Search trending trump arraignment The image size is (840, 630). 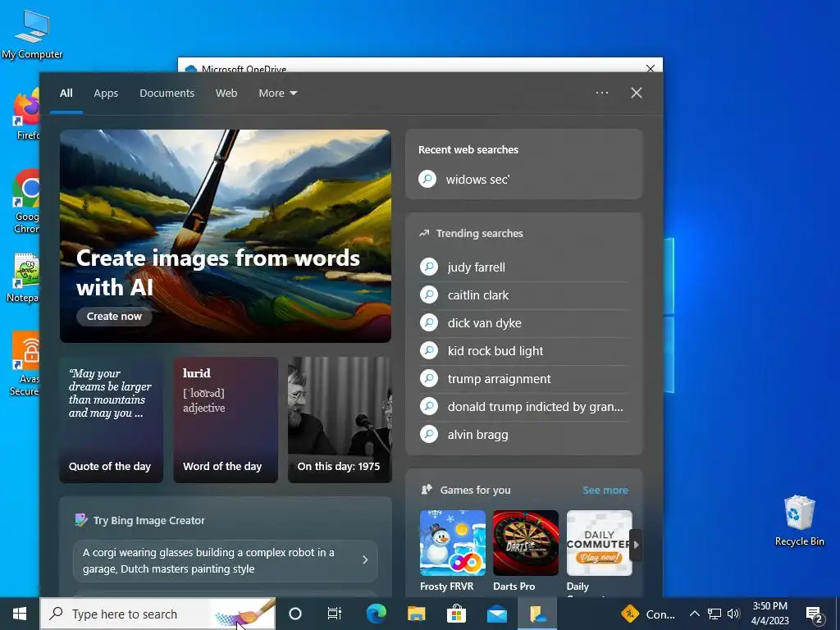[x=524, y=379]
